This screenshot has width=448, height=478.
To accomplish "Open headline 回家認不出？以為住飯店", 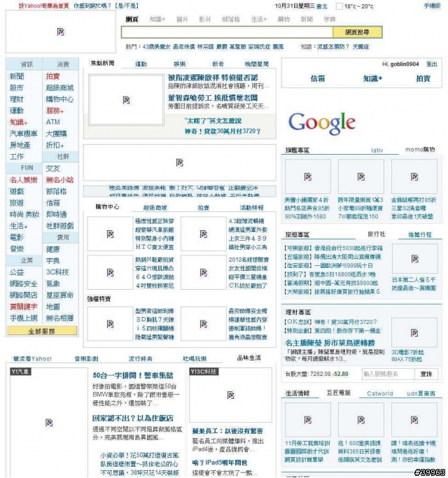I will click(x=133, y=419).
